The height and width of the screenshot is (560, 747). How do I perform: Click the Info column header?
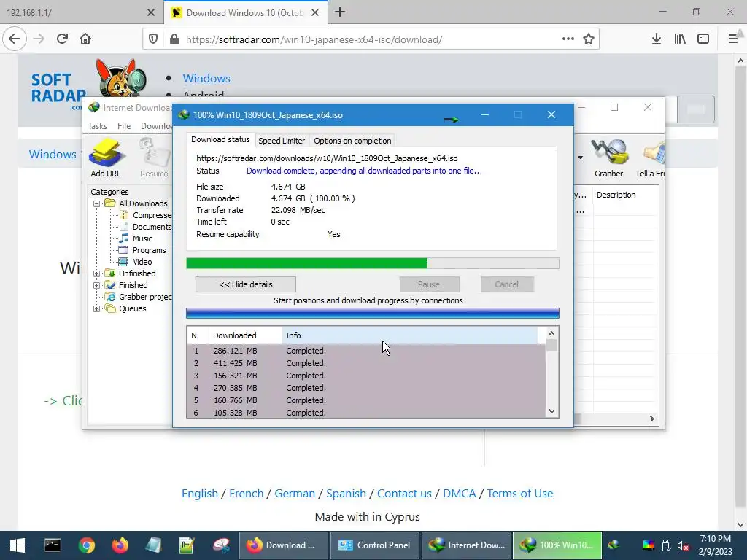pos(410,335)
